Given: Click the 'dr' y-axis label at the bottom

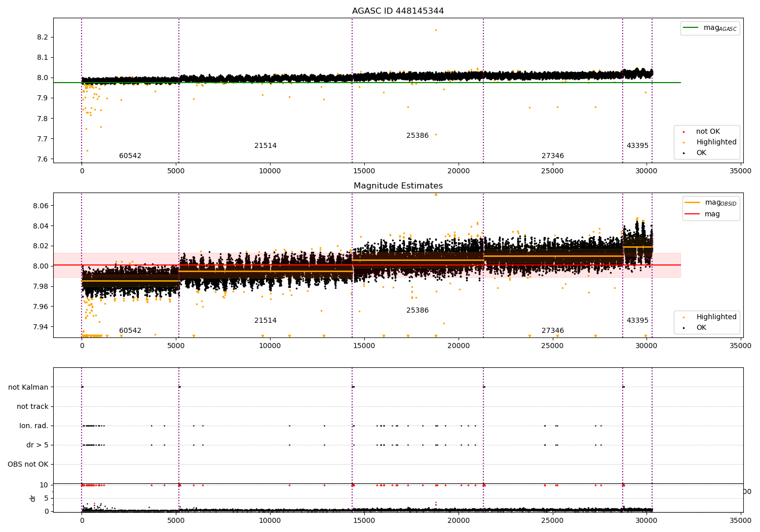Looking at the screenshot, I should 33,498.
